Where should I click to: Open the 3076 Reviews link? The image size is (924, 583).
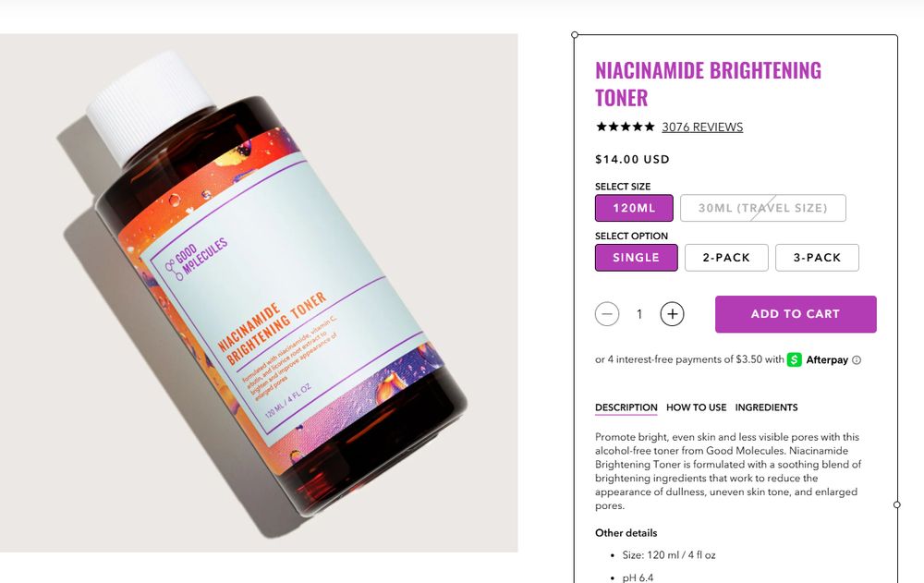pyautogui.click(x=702, y=127)
